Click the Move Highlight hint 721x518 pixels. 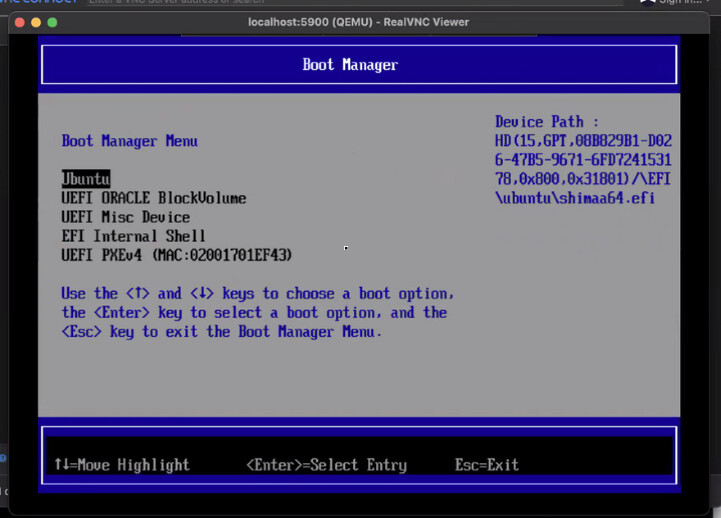coord(122,465)
